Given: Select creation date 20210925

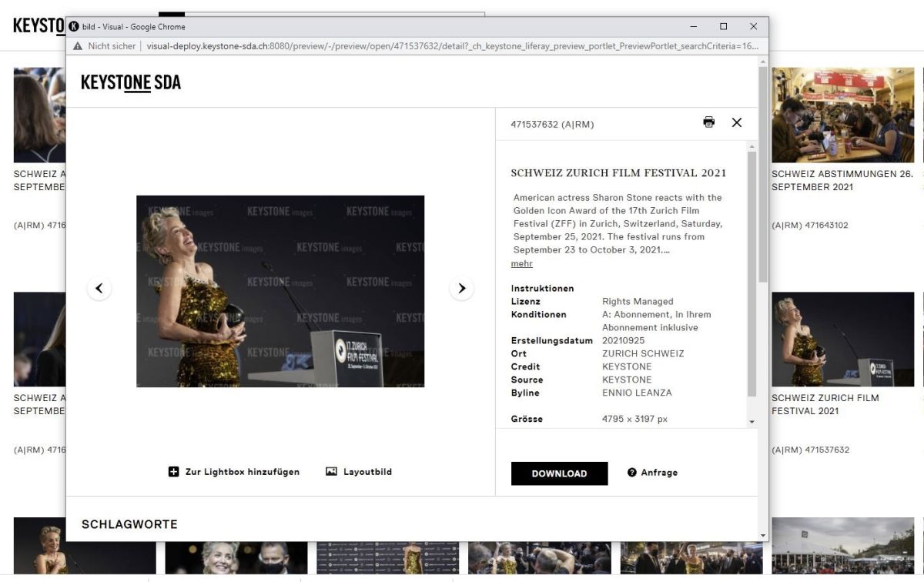Looking at the screenshot, I should click(x=624, y=340).
